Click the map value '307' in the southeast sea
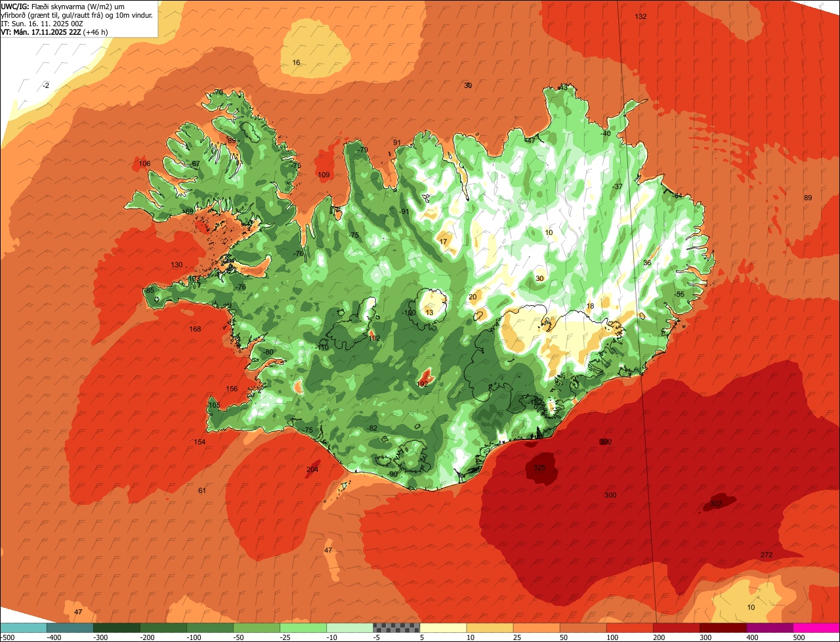This screenshot has height=642, width=840. tap(716, 504)
